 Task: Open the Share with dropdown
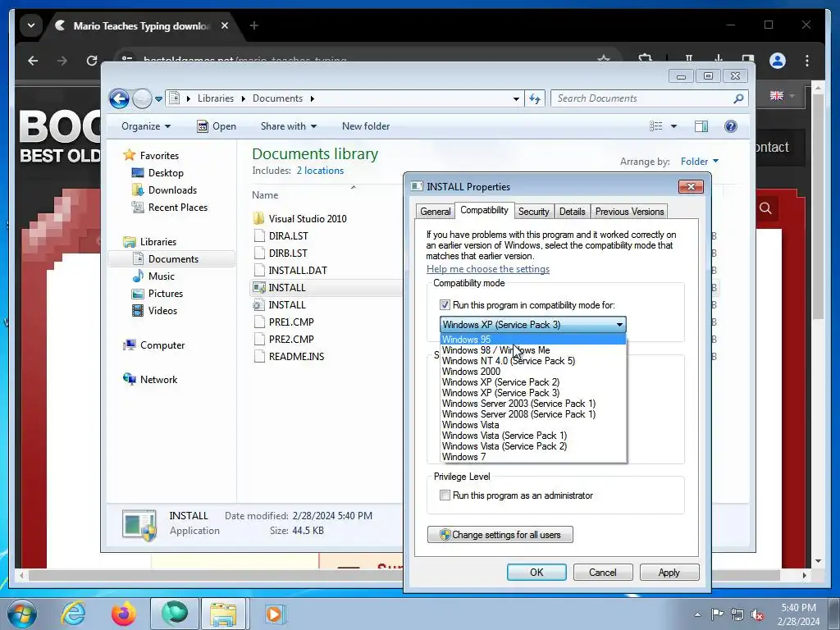click(288, 126)
